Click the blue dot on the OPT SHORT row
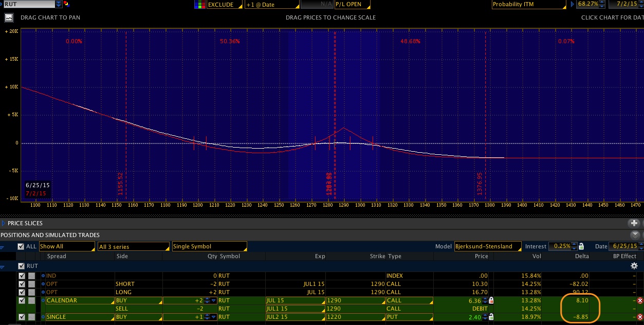Screen dimensions: 644x325 [43, 284]
